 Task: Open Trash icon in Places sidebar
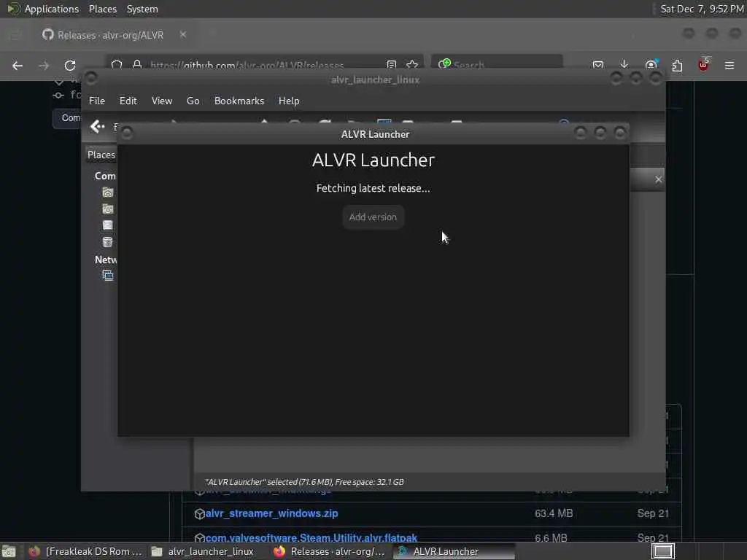(108, 242)
